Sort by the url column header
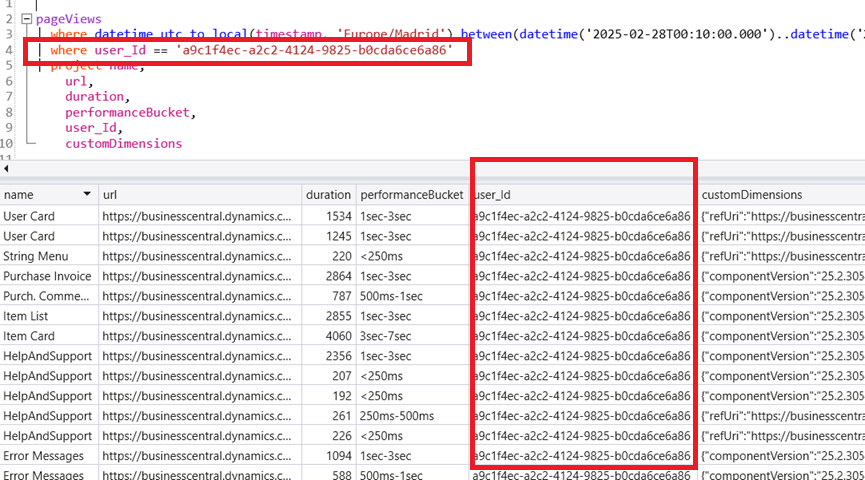 pos(200,194)
